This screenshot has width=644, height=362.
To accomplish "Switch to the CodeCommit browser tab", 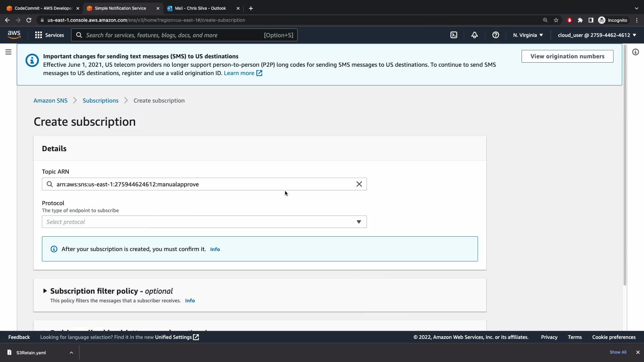I will tap(42, 8).
